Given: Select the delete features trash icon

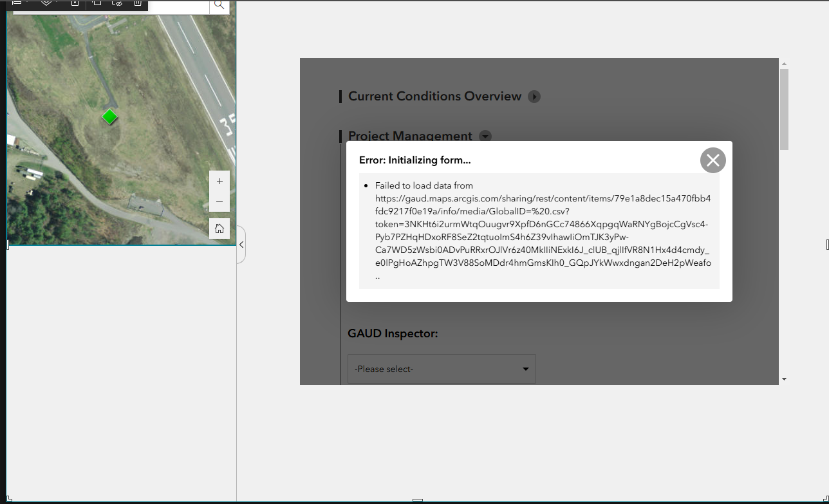Looking at the screenshot, I should pos(136,4).
